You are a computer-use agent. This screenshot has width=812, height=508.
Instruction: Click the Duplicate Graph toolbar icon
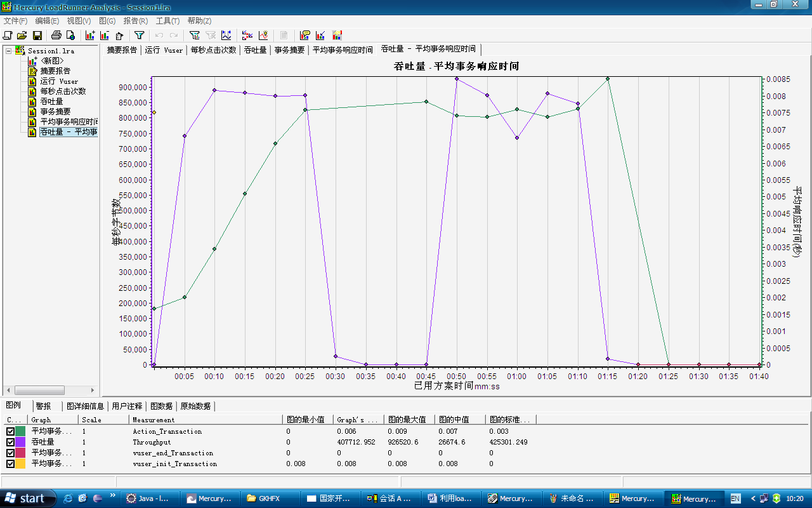point(119,36)
